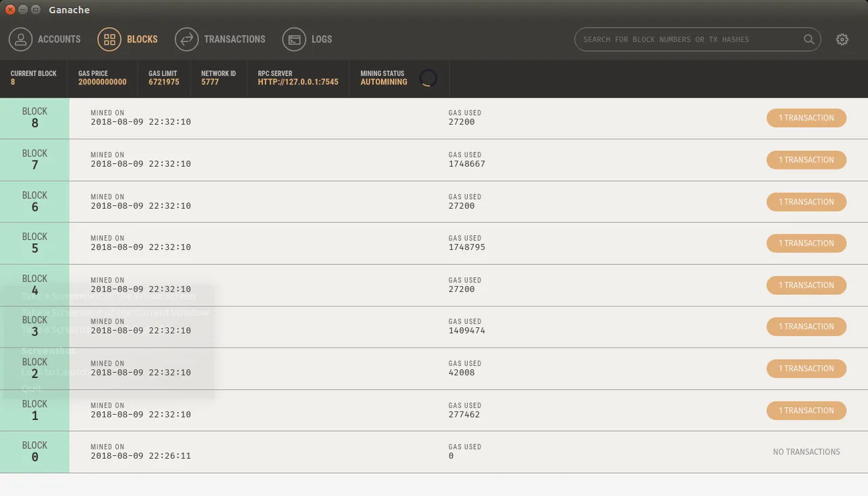This screenshot has width=868, height=496.
Task: Click the RPC server HTTP://127.0.0.1:7545 value
Action: tap(298, 82)
